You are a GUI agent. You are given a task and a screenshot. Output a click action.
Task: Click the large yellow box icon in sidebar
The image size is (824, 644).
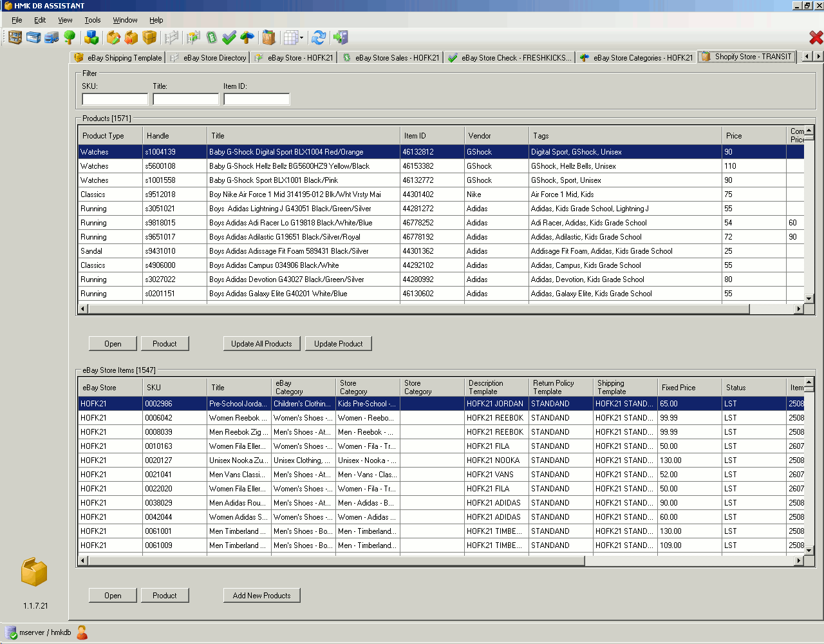pyautogui.click(x=34, y=572)
